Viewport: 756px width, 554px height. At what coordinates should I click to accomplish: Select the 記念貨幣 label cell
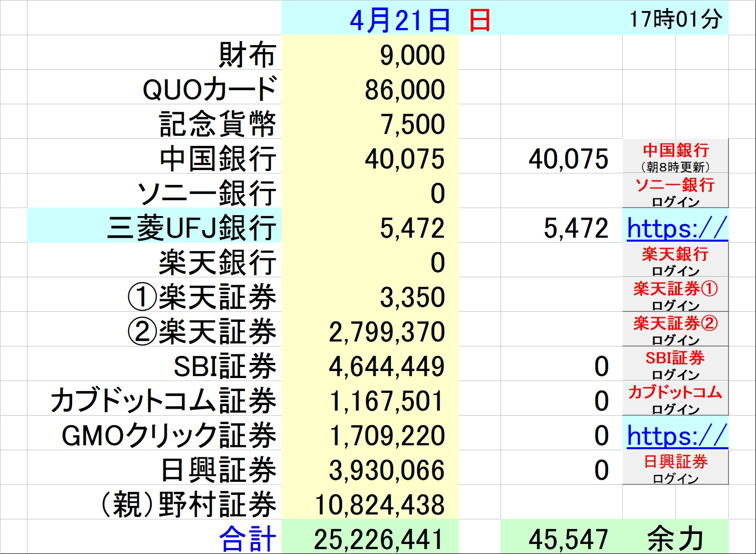pos(154,121)
